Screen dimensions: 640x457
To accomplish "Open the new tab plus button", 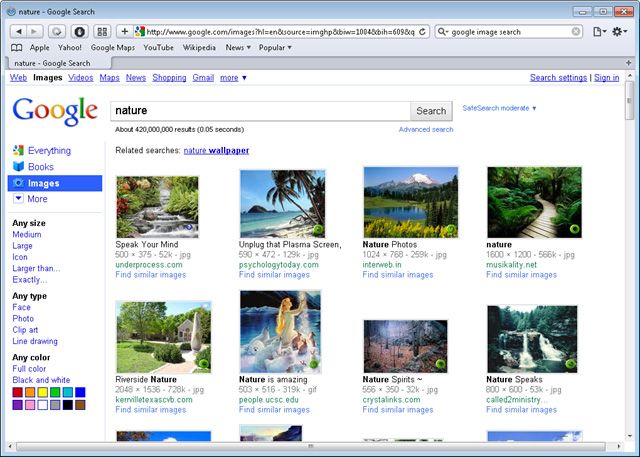I will tap(629, 63).
